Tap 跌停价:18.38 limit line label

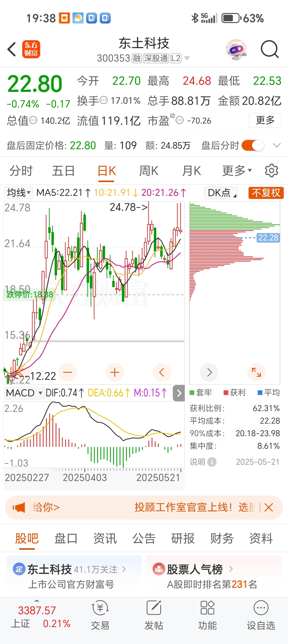coord(30,294)
